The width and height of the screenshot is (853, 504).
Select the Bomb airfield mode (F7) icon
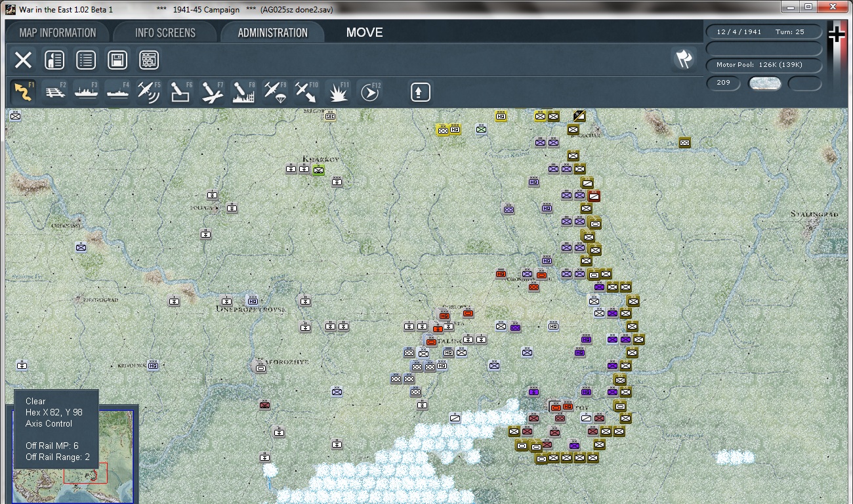click(212, 93)
